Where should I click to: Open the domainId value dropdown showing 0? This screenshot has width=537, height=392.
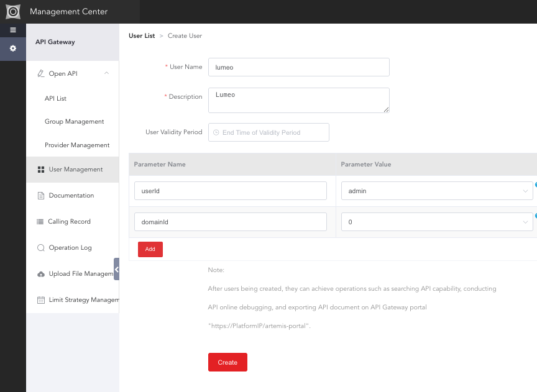click(x=437, y=222)
